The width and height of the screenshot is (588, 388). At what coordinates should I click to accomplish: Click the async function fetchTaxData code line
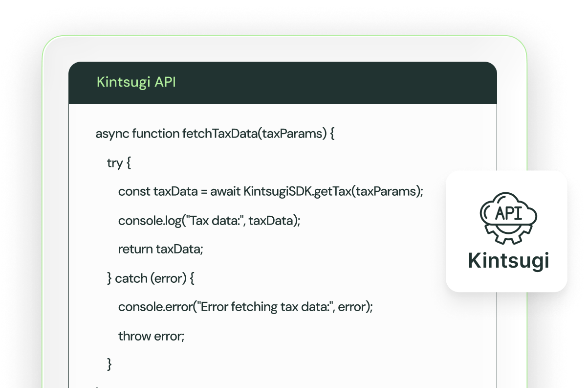click(x=215, y=134)
